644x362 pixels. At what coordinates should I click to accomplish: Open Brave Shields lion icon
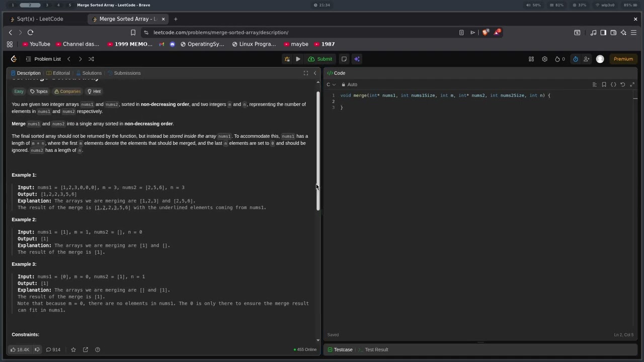[485, 32]
